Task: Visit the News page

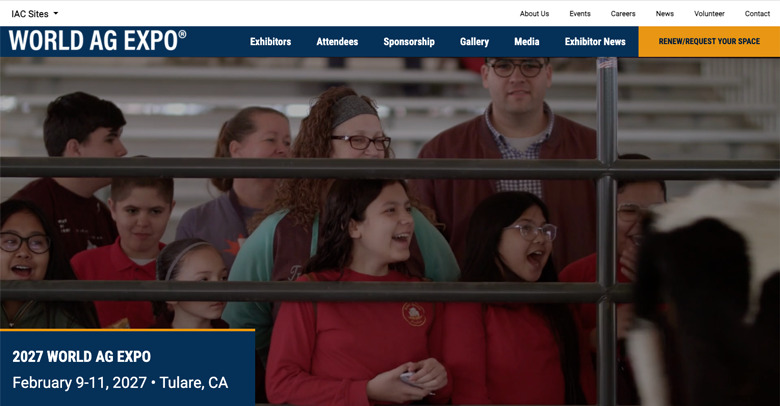Action: point(665,13)
